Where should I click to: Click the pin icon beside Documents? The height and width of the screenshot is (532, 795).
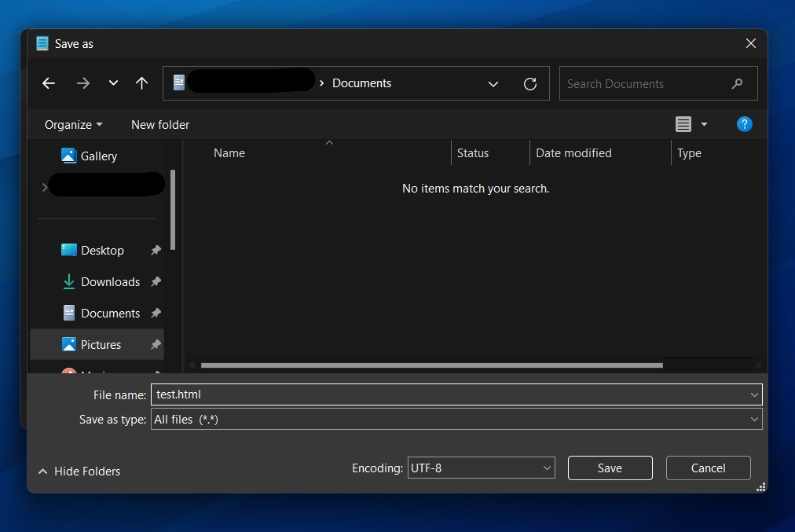156,314
